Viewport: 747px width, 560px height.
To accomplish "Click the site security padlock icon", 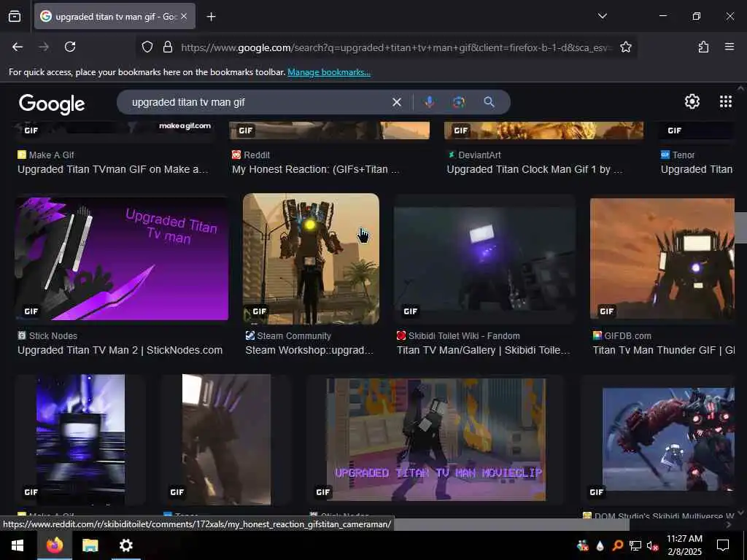I will click(167, 47).
